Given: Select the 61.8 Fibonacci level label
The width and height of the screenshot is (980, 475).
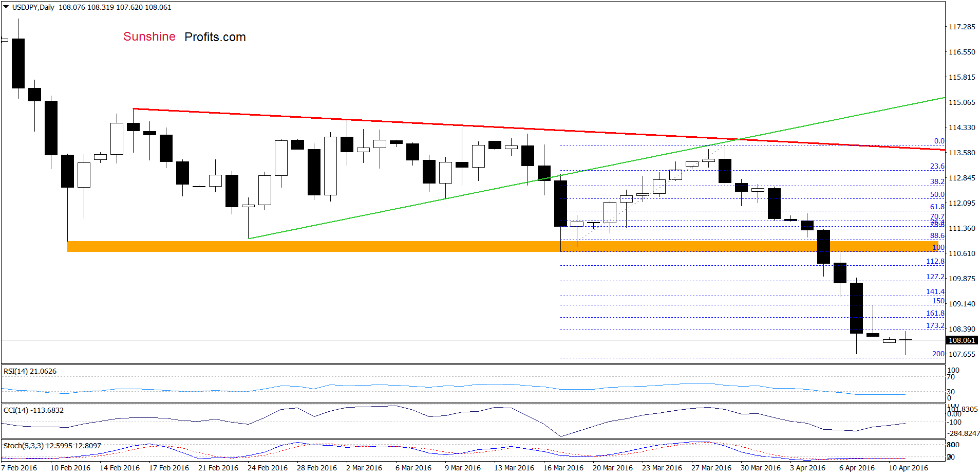Looking at the screenshot, I should point(937,207).
